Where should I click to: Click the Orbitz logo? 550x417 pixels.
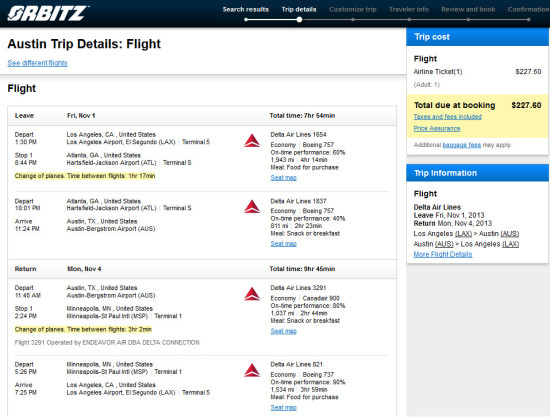pyautogui.click(x=48, y=13)
